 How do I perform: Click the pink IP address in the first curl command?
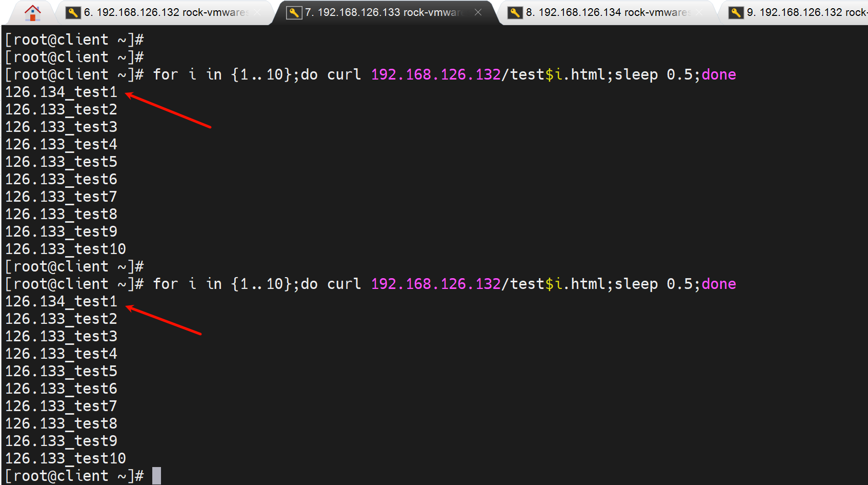click(435, 74)
